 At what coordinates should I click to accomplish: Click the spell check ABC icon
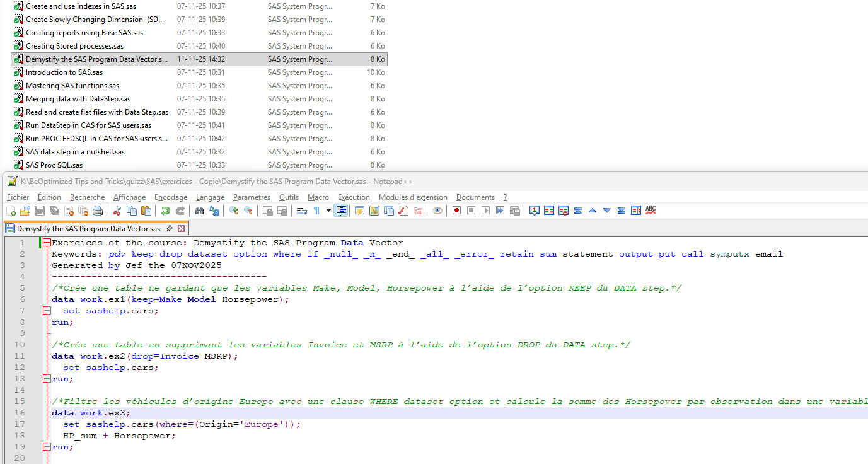tap(651, 210)
